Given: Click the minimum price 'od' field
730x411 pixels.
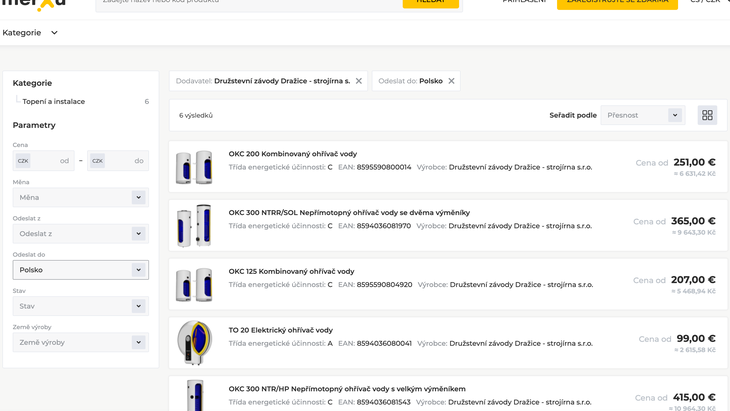Looking at the screenshot, I should [43, 161].
